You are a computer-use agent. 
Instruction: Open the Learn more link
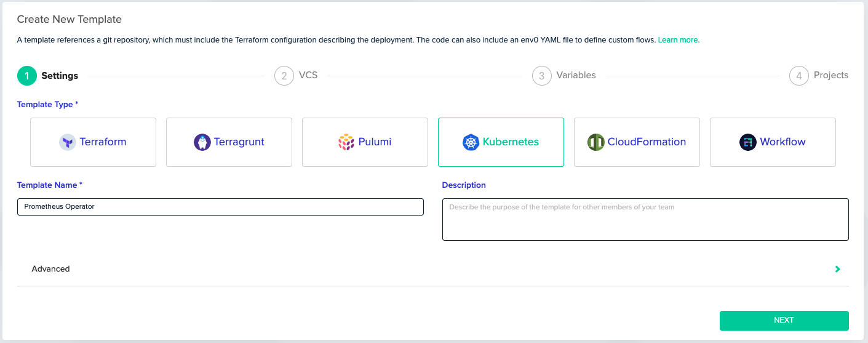[679, 40]
